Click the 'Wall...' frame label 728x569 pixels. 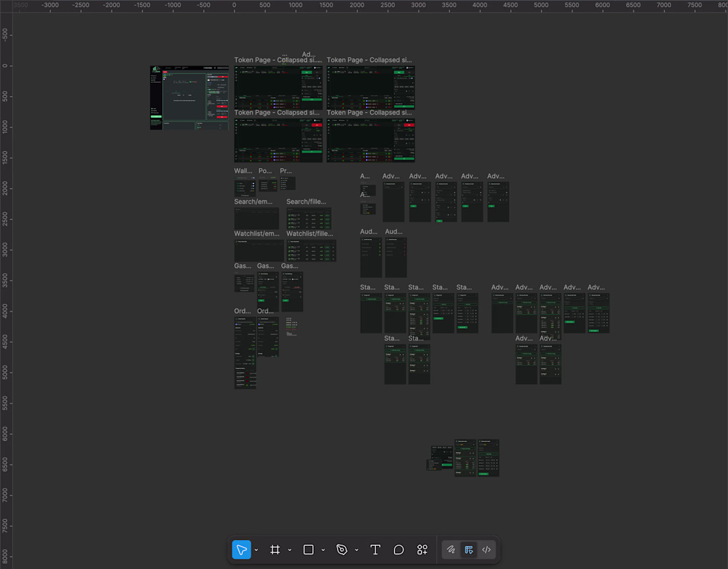[x=244, y=171]
